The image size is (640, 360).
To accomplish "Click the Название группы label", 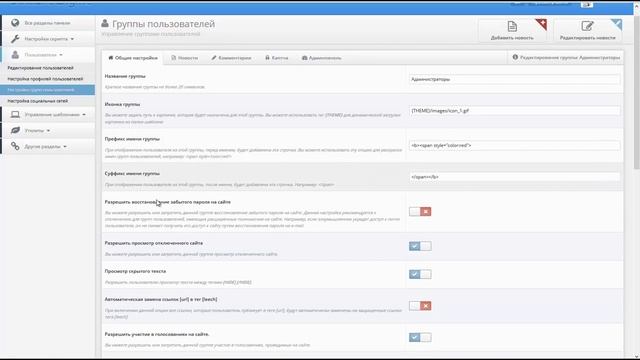I will tap(125, 76).
